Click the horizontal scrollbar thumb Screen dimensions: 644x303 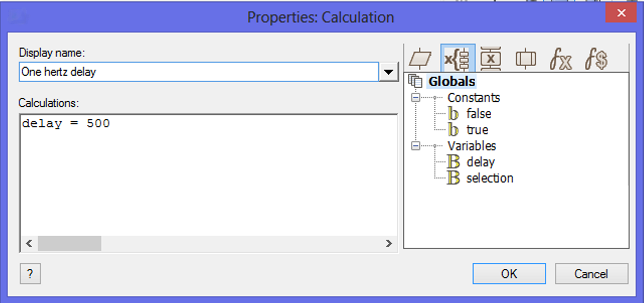(x=69, y=243)
